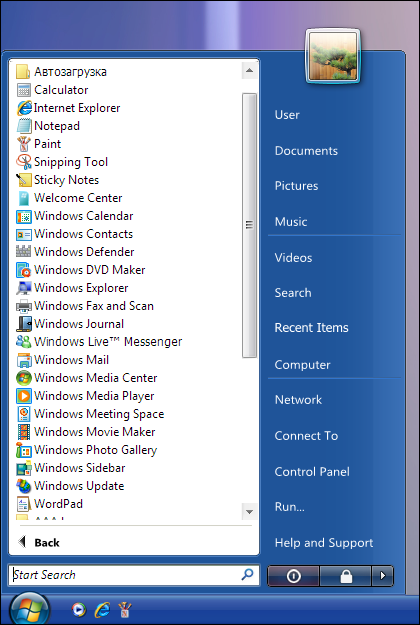Click the scroll up arrow in programs list
This screenshot has width=420, height=625.
click(x=249, y=71)
